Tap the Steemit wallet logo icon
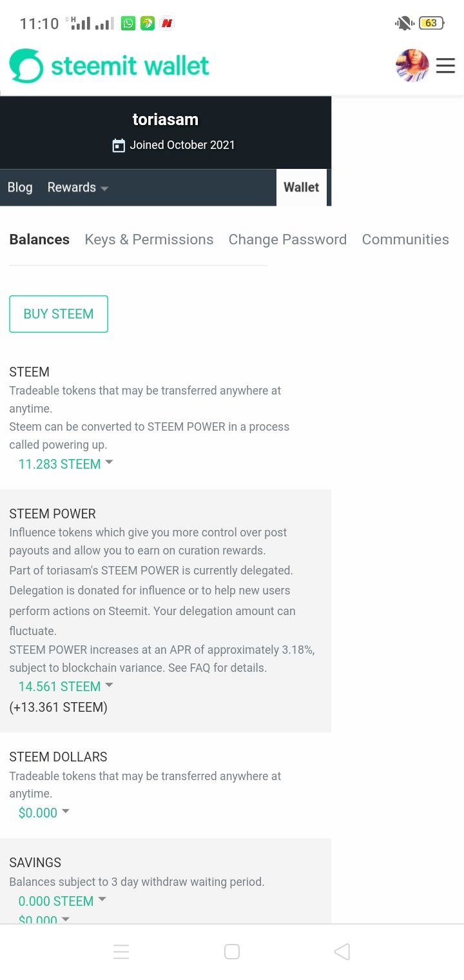This screenshot has width=464, height=980. click(26, 66)
